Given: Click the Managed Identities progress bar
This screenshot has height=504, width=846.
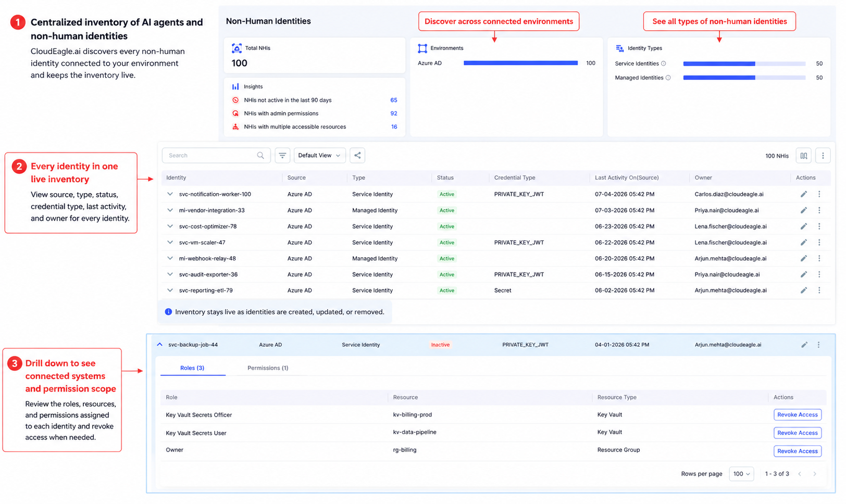Looking at the screenshot, I should click(x=744, y=78).
